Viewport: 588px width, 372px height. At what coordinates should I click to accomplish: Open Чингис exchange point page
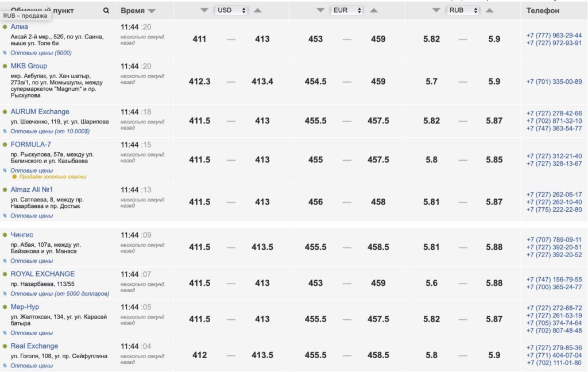22,235
